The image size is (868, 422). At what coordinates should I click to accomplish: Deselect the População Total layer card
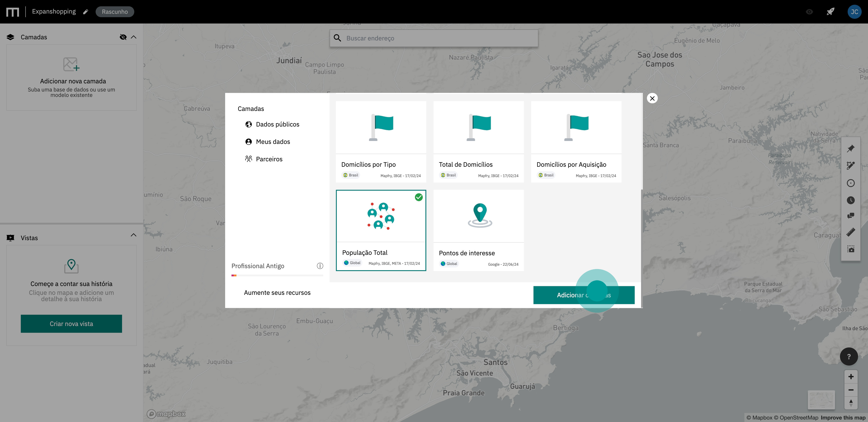(x=381, y=230)
